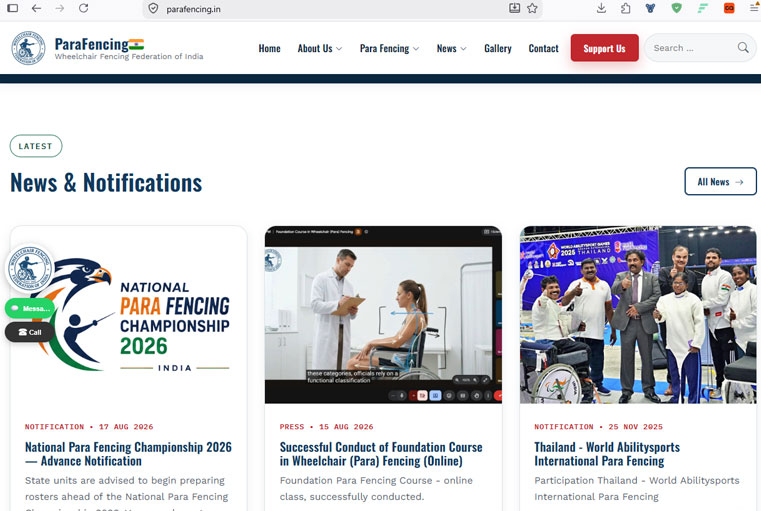The width and height of the screenshot is (761, 511).
Task: Click the 'NOTIFICATION • 17 AUG 2026' tag
Action: point(89,427)
